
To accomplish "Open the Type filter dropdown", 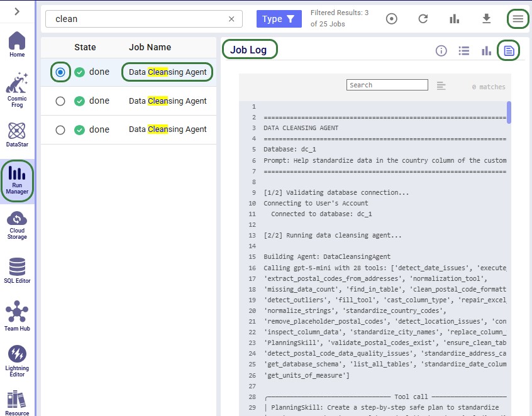I will (x=279, y=19).
